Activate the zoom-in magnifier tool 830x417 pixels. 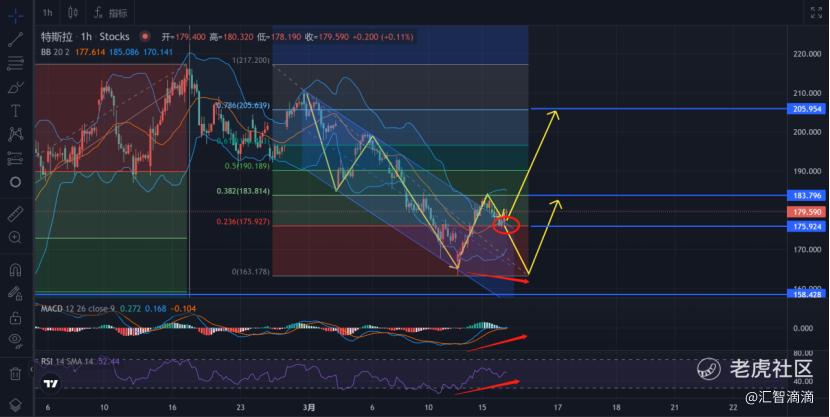[15, 238]
